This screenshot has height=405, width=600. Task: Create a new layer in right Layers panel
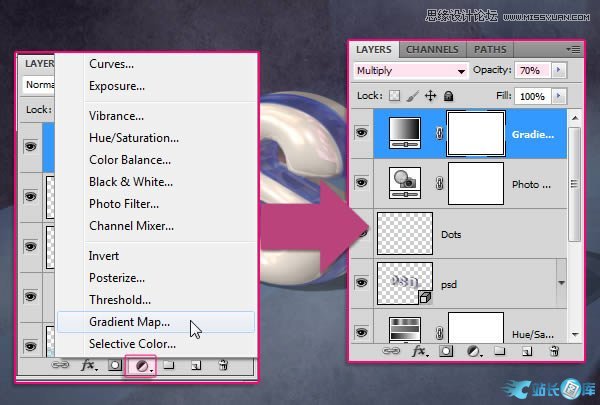tap(523, 352)
